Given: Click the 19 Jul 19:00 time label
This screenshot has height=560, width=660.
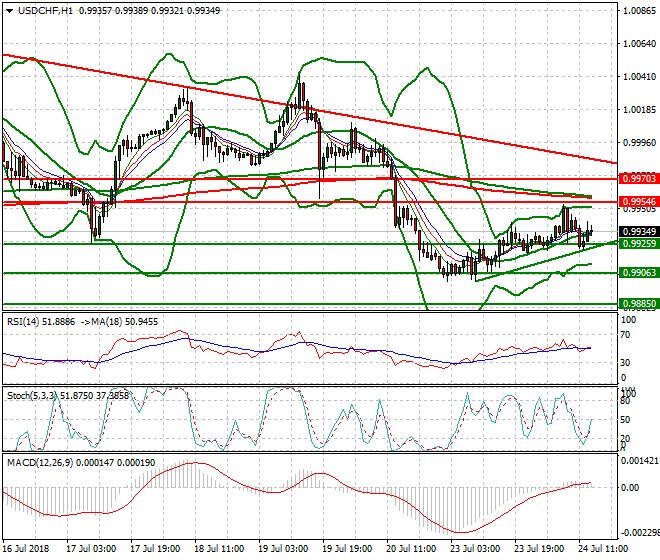Looking at the screenshot, I should [347, 549].
